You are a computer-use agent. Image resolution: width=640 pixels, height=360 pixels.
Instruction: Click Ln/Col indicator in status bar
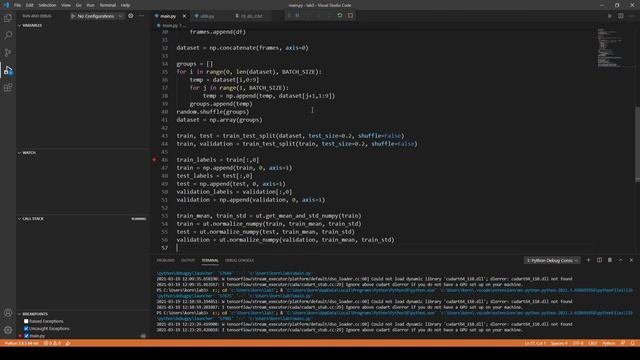[535, 343]
